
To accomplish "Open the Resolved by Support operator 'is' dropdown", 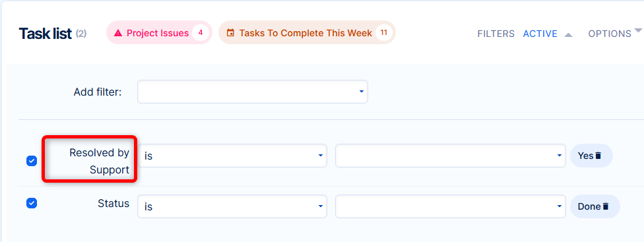I will 232,156.
